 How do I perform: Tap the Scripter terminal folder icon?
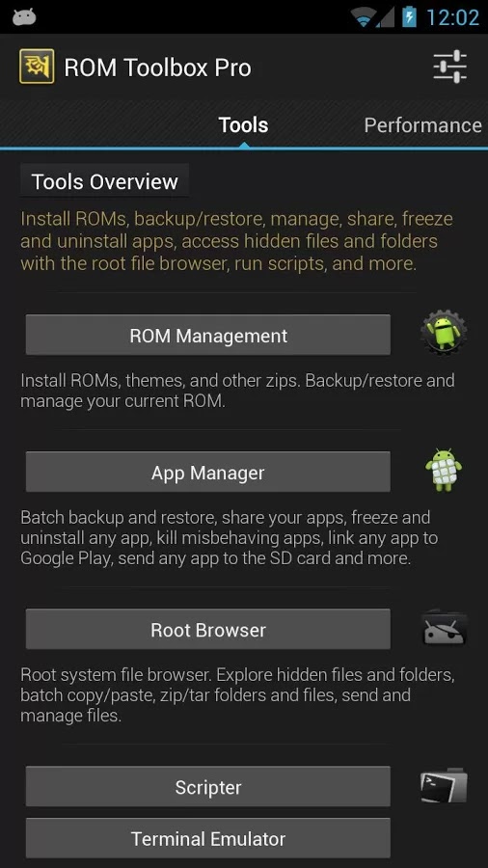tap(444, 785)
